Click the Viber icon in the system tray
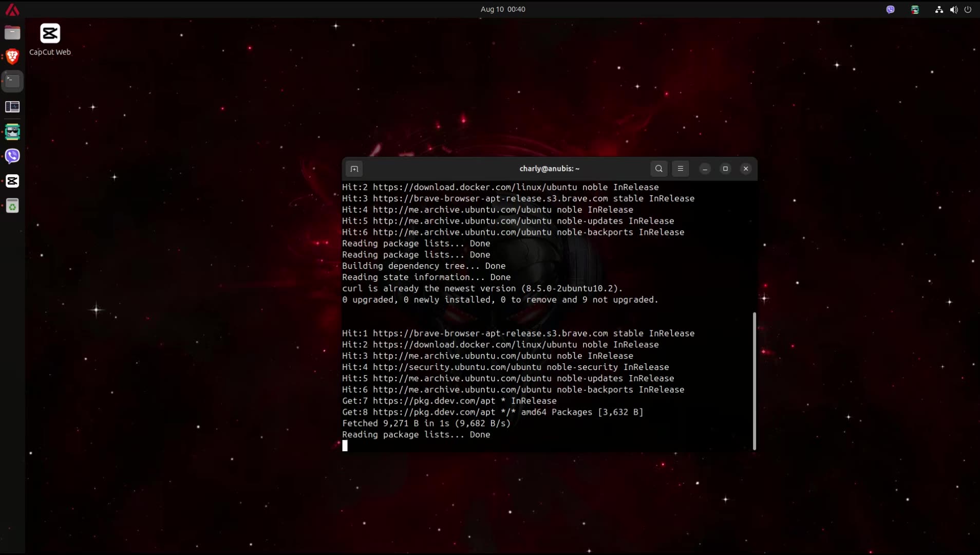980x555 pixels. (x=891, y=9)
